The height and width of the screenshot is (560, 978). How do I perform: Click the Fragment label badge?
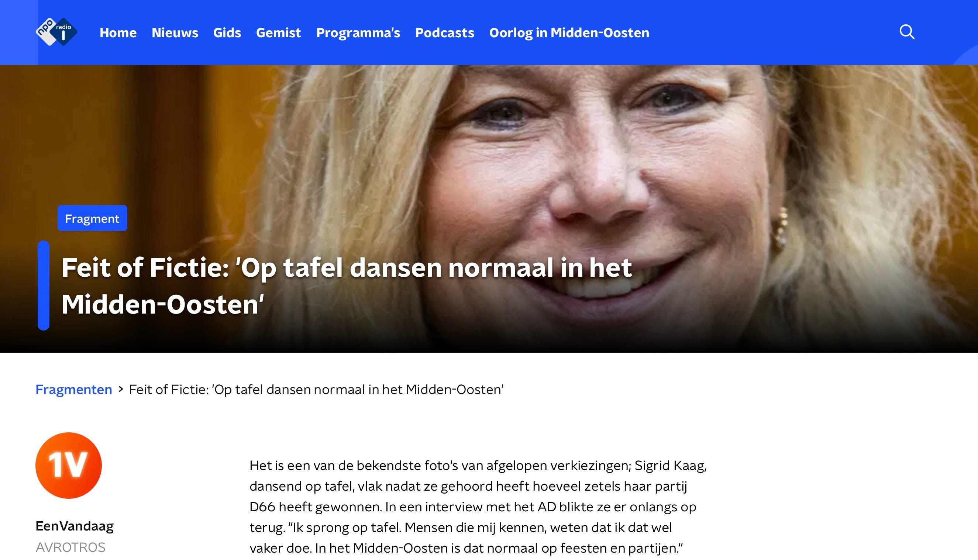coord(92,218)
